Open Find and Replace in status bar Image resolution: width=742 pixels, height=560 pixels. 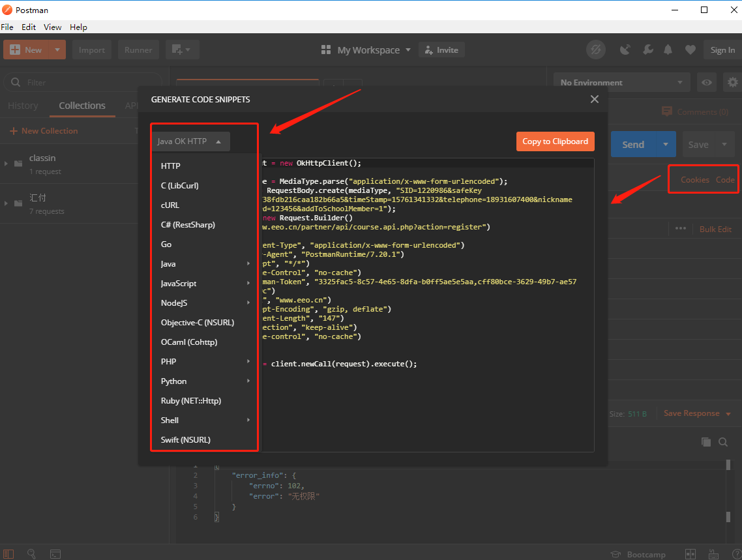pyautogui.click(x=31, y=554)
